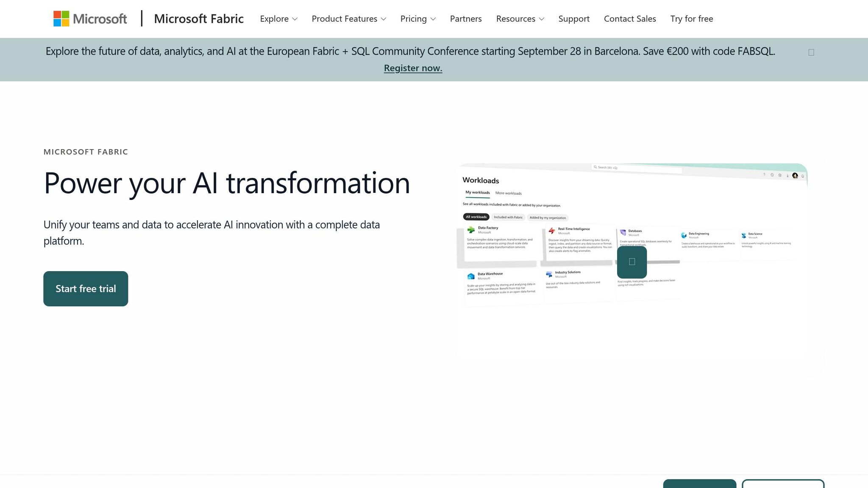Dismiss the conference announcement banner
The width and height of the screenshot is (868, 488).
tap(811, 52)
